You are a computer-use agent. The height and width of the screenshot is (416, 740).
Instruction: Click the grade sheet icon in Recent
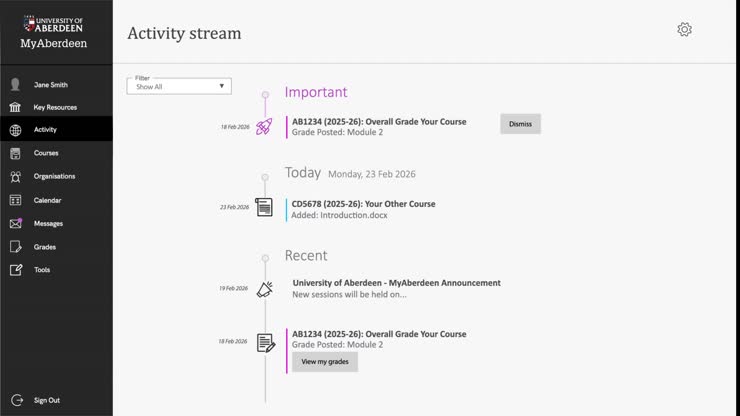point(265,343)
